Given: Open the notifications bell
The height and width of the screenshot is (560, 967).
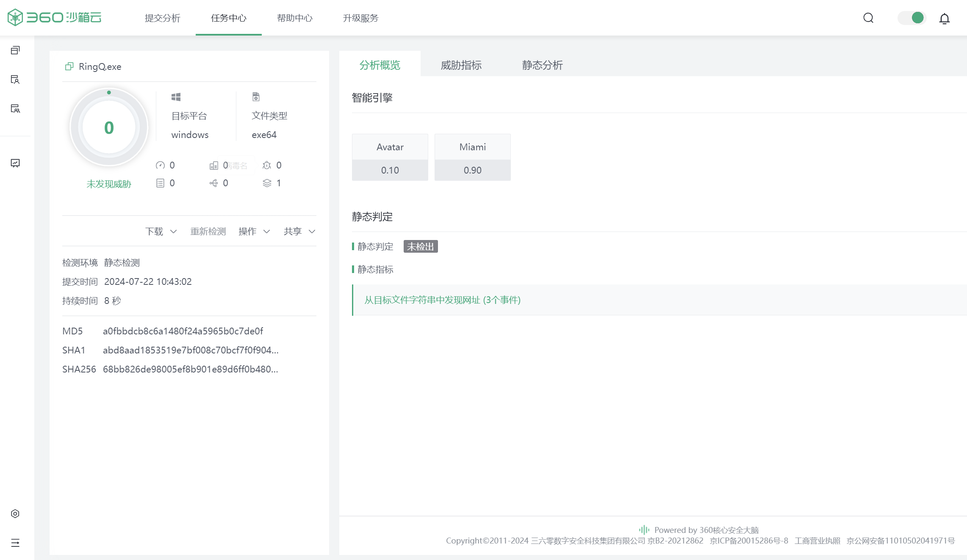Looking at the screenshot, I should click(944, 19).
